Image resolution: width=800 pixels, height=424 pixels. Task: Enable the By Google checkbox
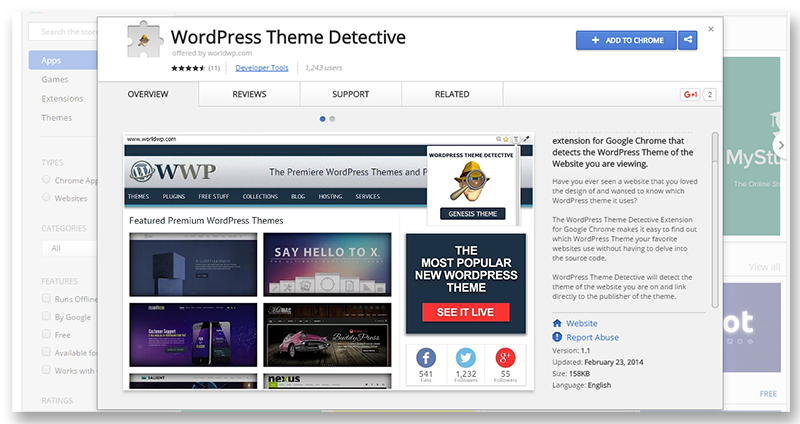coord(46,316)
